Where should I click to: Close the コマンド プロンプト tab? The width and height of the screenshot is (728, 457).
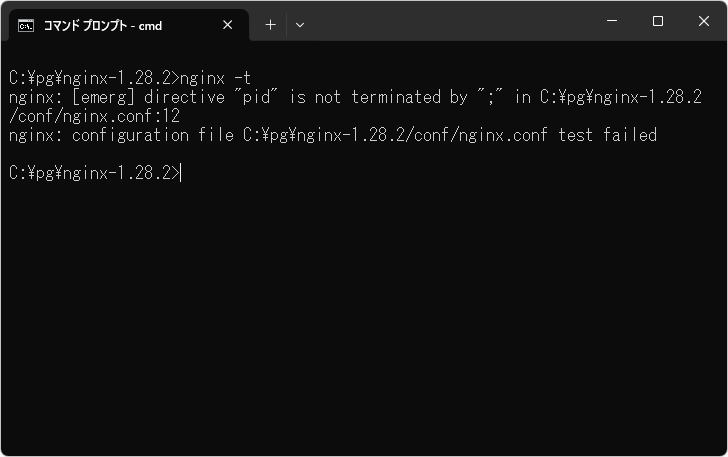click(228, 25)
